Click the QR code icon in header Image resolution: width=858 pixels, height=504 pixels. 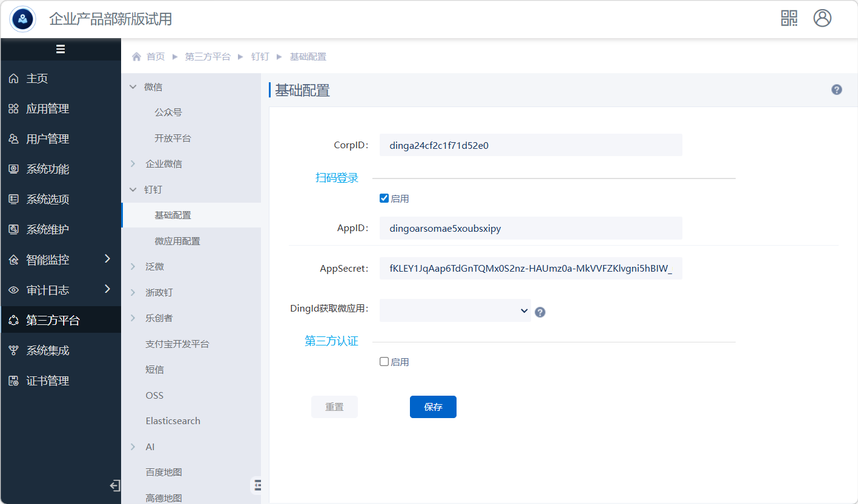click(789, 18)
